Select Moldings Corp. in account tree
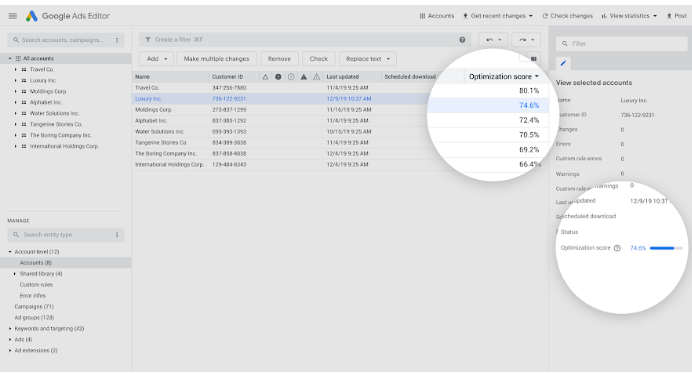 48,91
